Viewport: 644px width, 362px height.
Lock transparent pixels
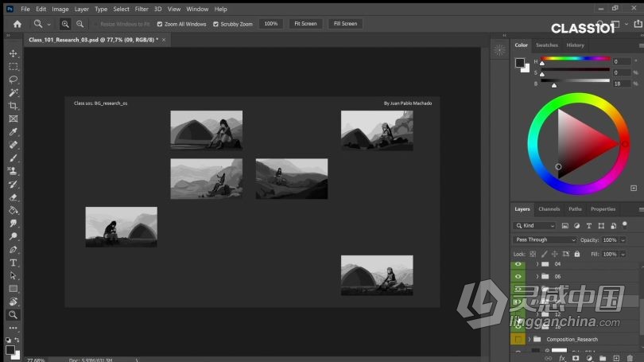533,254
